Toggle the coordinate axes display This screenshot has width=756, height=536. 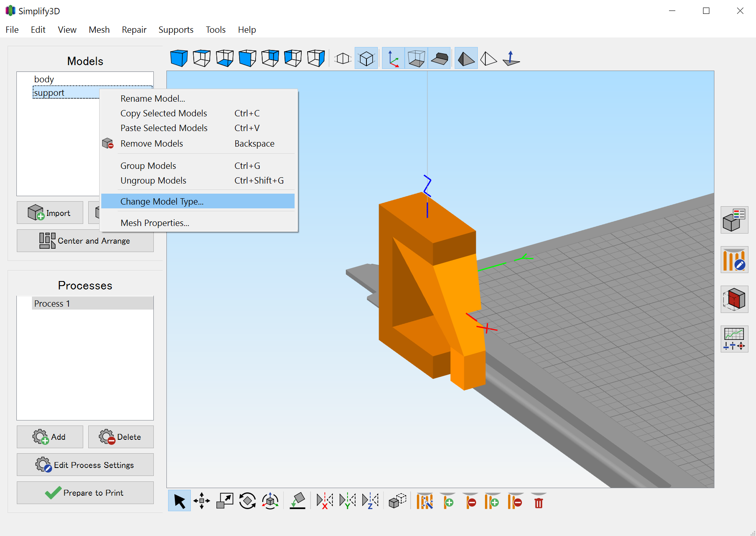[x=393, y=58]
